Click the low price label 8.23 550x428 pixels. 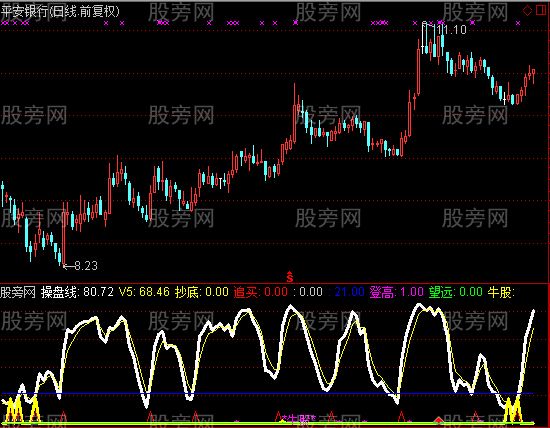(x=86, y=266)
